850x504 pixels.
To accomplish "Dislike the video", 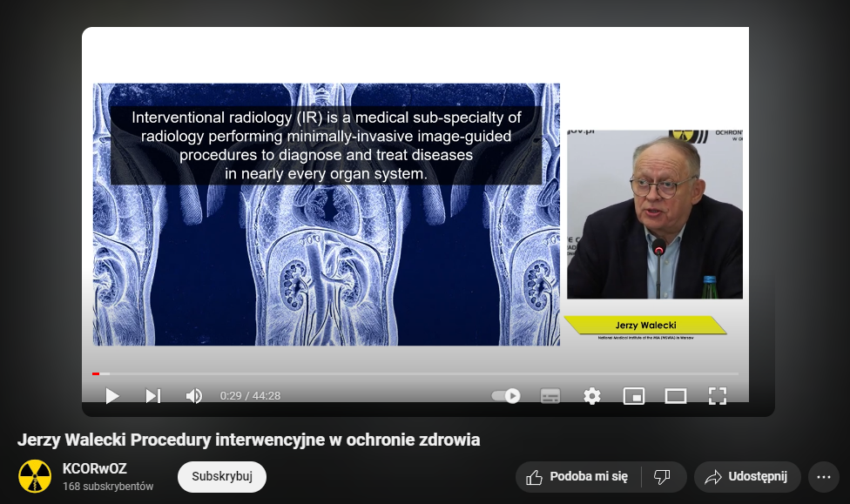I will (664, 477).
